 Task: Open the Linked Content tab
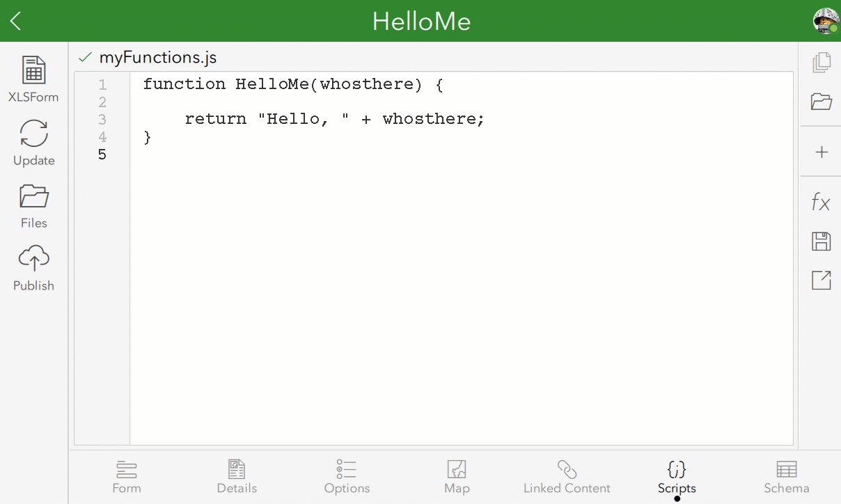[x=567, y=477]
